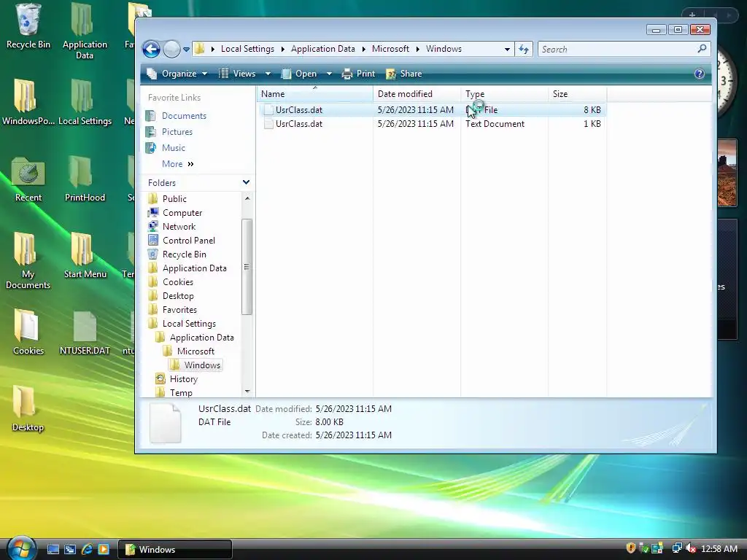Click the Forward navigation arrow
The height and width of the screenshot is (560, 747).
(x=171, y=49)
